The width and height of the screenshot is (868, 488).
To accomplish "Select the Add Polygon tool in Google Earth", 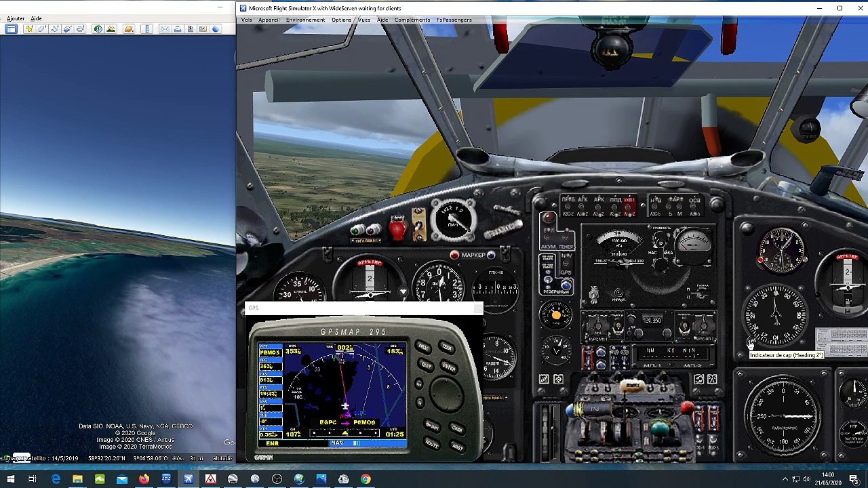I will (42, 29).
